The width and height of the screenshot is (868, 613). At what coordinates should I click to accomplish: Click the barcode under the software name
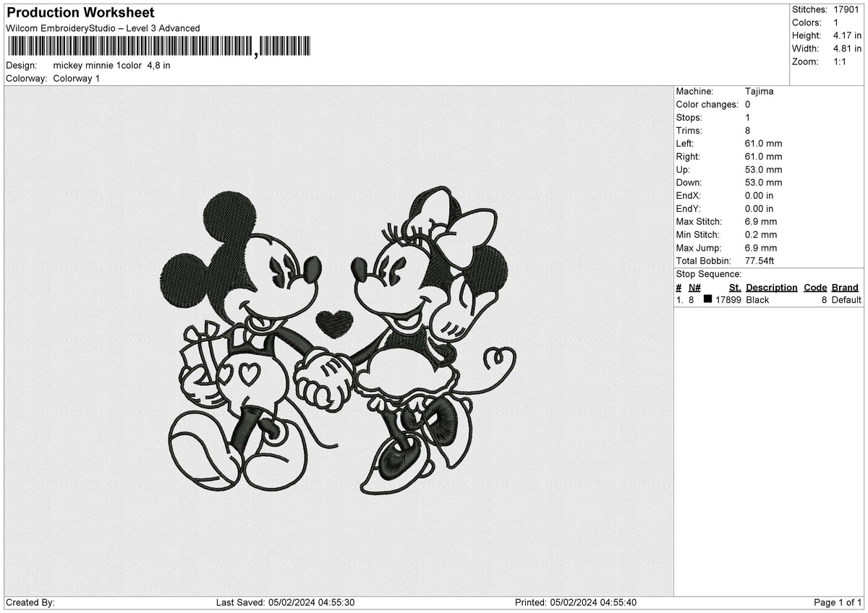point(158,47)
